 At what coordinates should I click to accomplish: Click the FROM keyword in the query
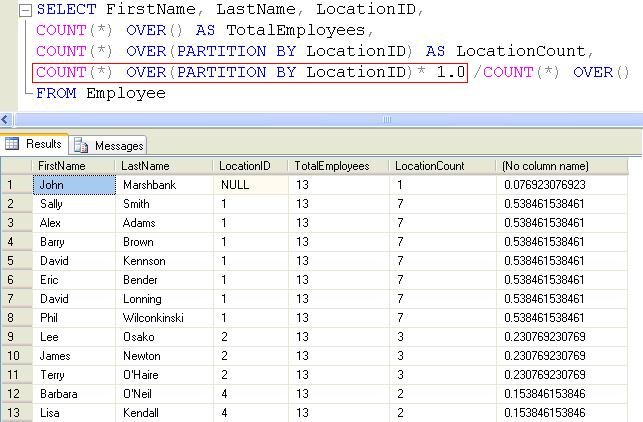[x=56, y=93]
